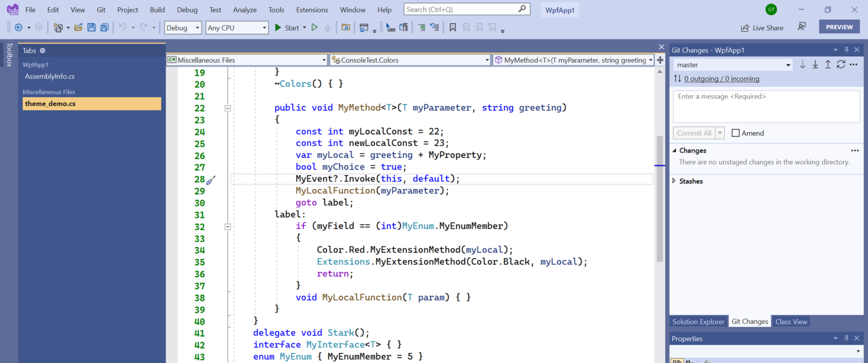Viewport: 868px width, 363px height.
Task: Collapse the if block at line 32
Action: [228, 226]
